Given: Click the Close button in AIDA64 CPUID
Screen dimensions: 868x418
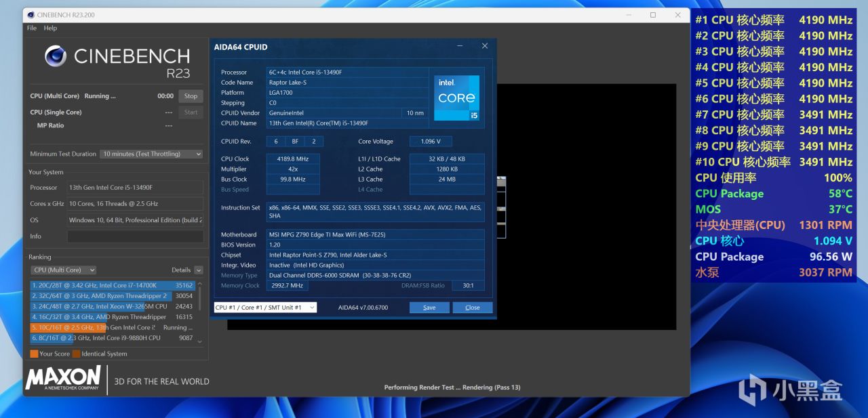Looking at the screenshot, I should click(473, 308).
